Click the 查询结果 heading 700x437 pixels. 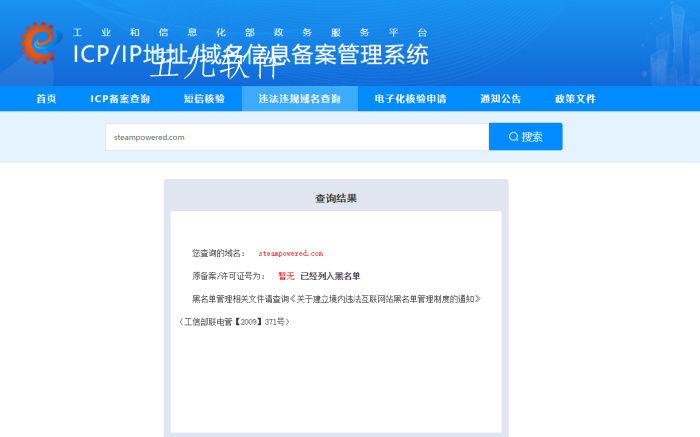point(336,199)
